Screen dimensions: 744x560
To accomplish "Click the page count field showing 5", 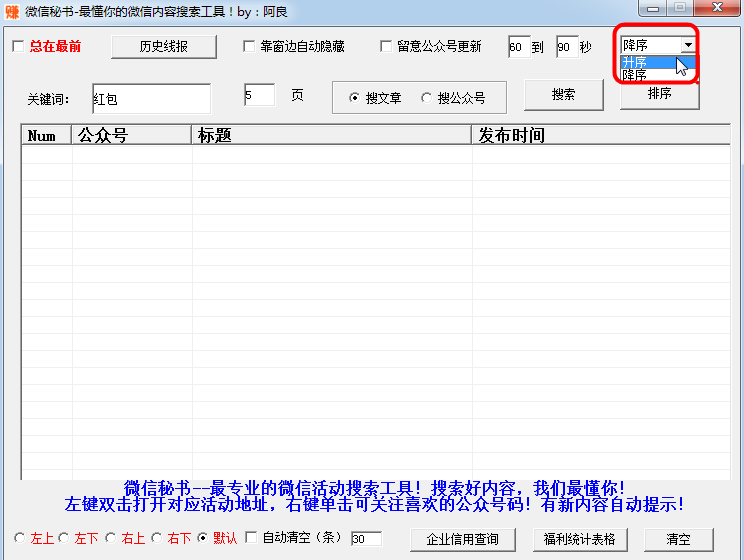I will pos(259,95).
